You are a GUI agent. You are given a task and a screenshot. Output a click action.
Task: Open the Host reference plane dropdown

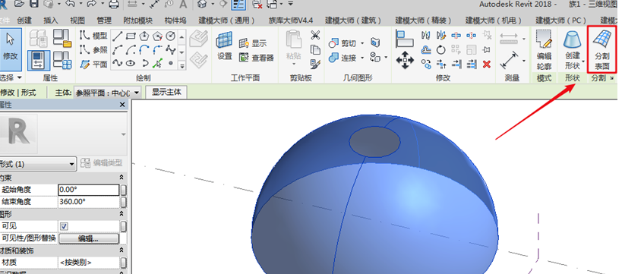coord(137,93)
